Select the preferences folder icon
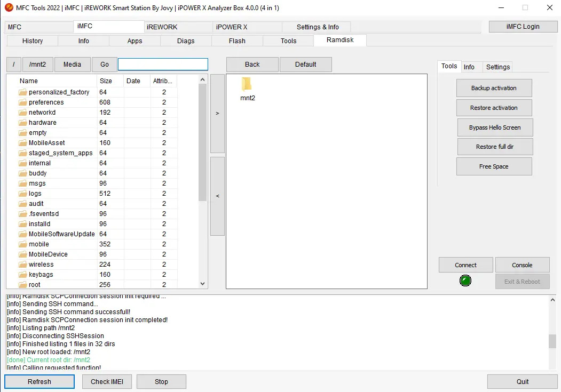Image resolution: width=561 pixels, height=392 pixels. coord(23,102)
